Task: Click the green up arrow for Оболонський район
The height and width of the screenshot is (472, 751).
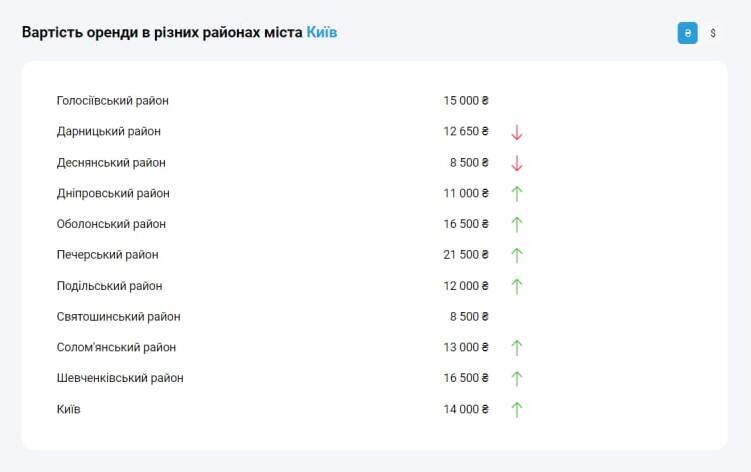Action: click(x=517, y=225)
